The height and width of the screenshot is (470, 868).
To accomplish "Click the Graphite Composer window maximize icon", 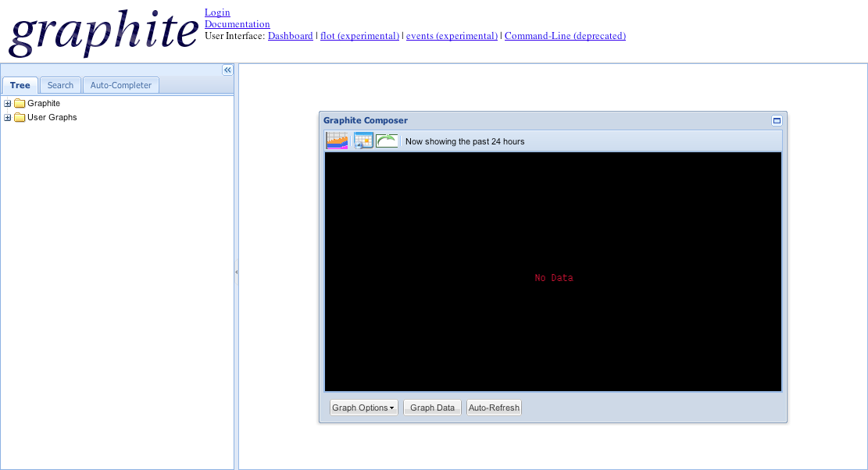I will pos(777,121).
